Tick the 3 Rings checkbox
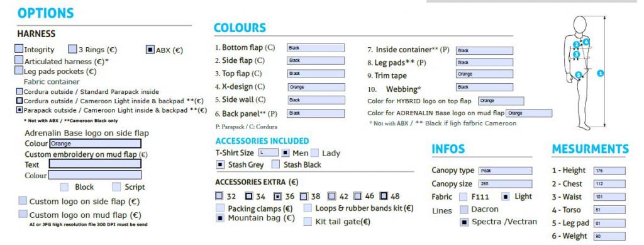The image size is (644, 245). coord(73,49)
